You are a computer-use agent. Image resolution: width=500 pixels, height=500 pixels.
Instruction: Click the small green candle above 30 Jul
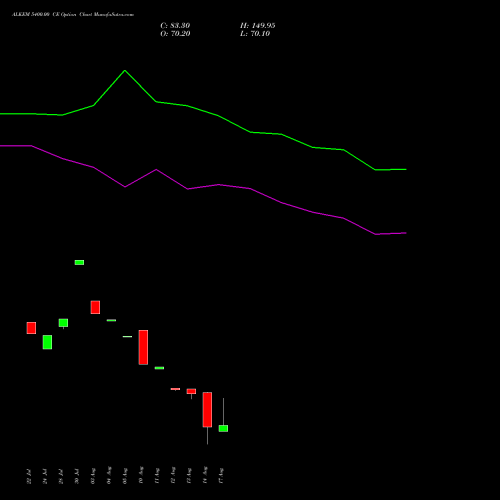pyautogui.click(x=79, y=262)
